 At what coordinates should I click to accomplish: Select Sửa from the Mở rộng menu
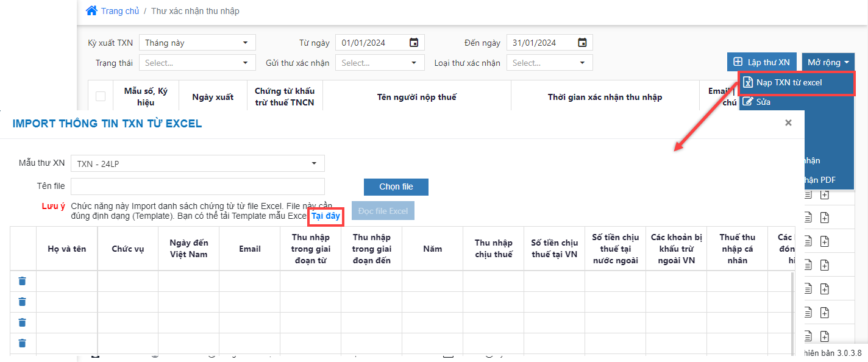(x=763, y=102)
